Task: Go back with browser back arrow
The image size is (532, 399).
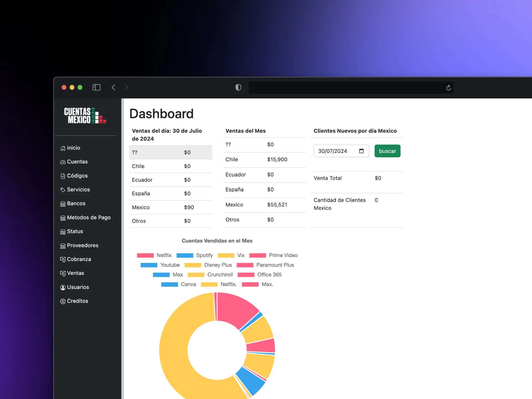Action: coord(113,87)
